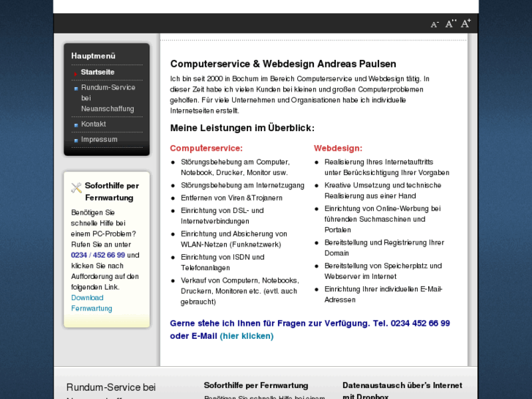Click the Soforthilfe per Fernwartung sidebar heading
The height and width of the screenshot is (399, 532).
coord(112,192)
